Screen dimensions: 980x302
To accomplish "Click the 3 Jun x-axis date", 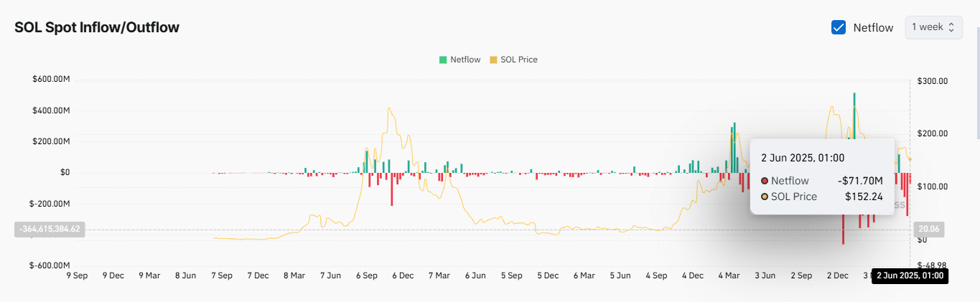I will coord(765,275).
